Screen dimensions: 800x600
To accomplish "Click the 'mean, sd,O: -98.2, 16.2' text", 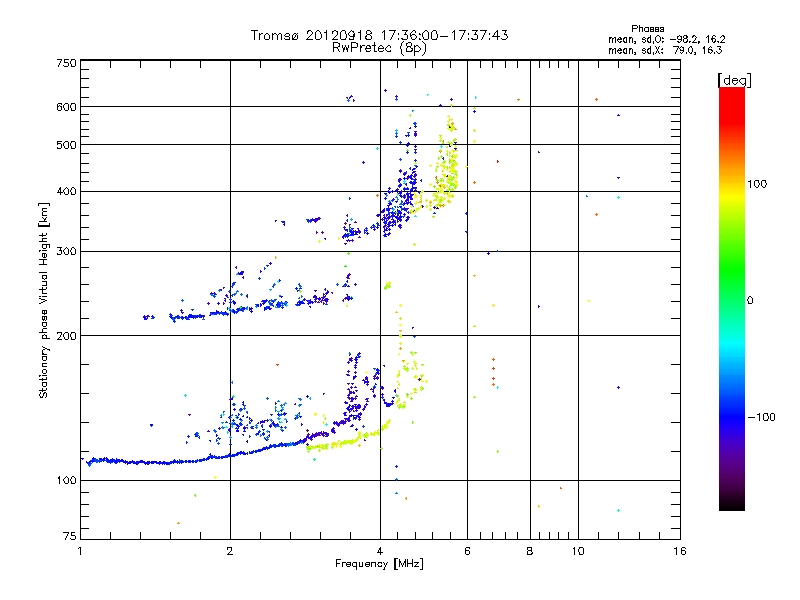I will click(x=666, y=39).
